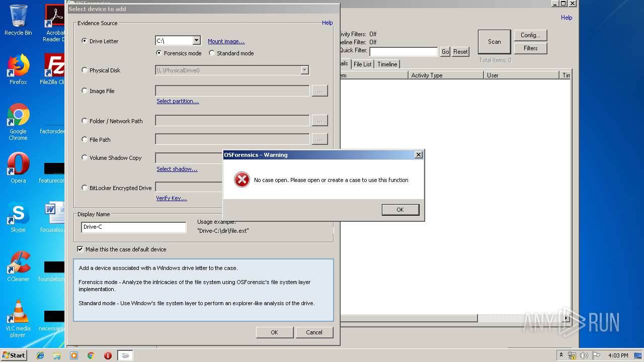This screenshot has width=644, height=362.
Task: Browse button for Image File
Action: [x=319, y=91]
